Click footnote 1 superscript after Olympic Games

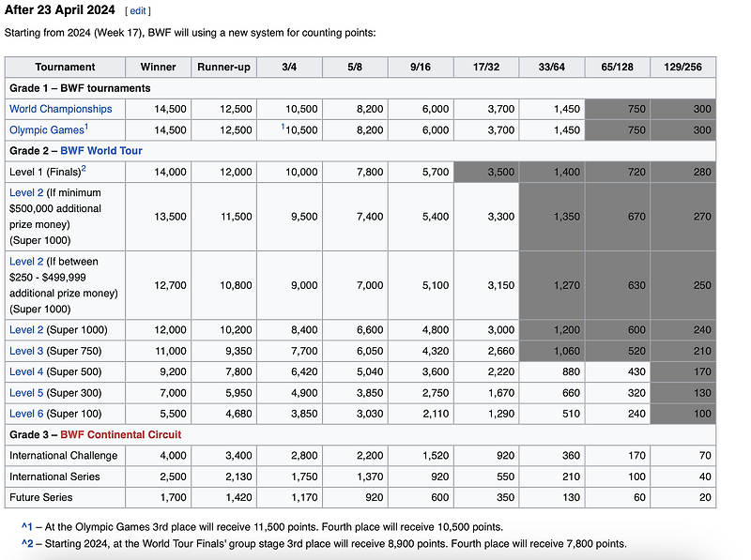(86, 127)
